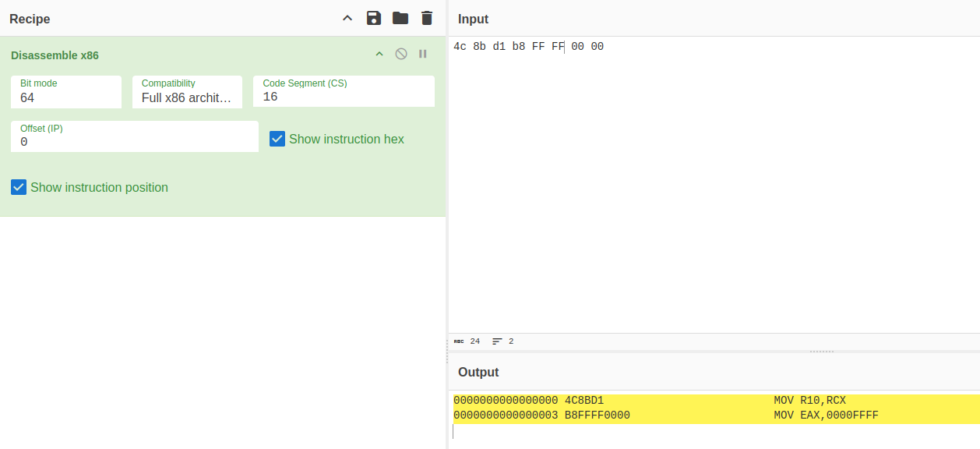Click the Input pane heading
This screenshot has height=449, width=980.
(474, 19)
